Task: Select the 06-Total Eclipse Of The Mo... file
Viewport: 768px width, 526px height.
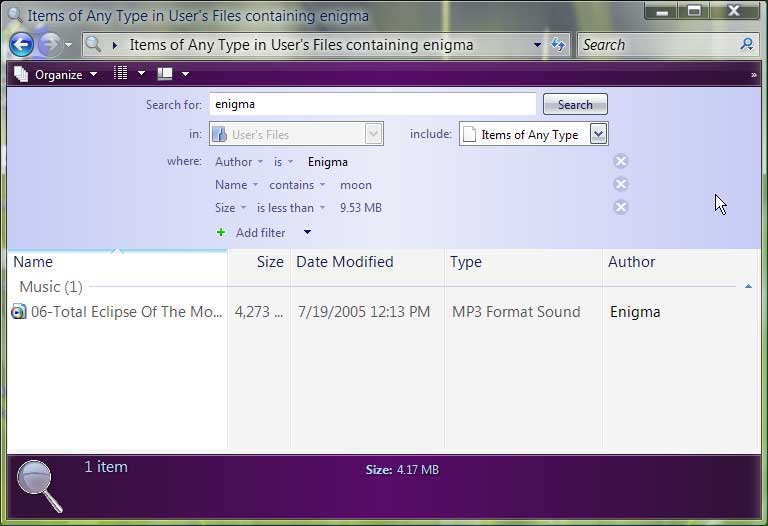Action: 126,311
